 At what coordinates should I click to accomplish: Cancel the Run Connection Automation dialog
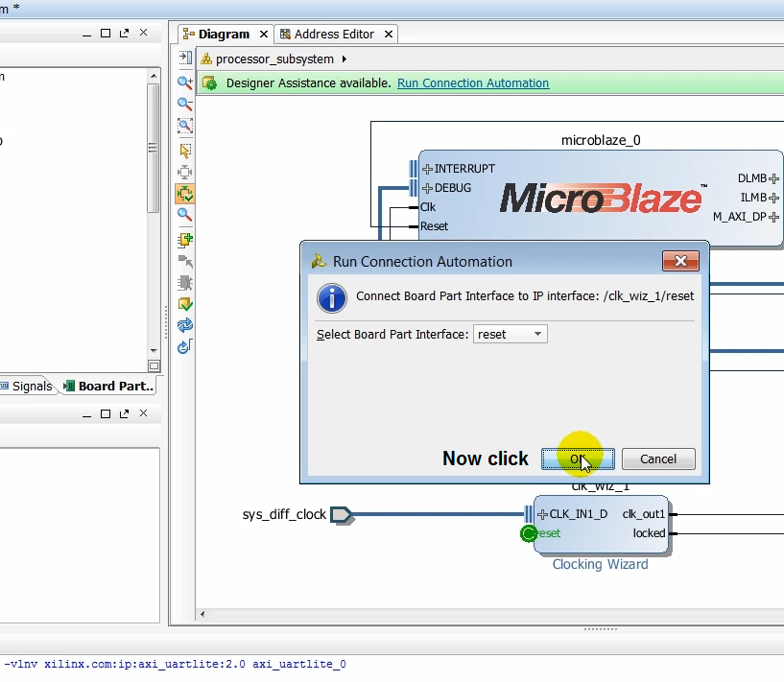[x=658, y=459]
